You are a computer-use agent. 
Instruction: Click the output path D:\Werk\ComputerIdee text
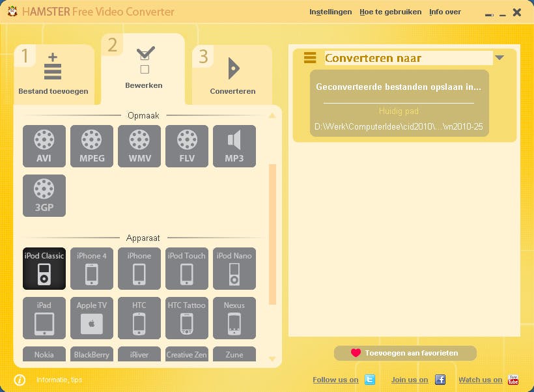coord(399,127)
